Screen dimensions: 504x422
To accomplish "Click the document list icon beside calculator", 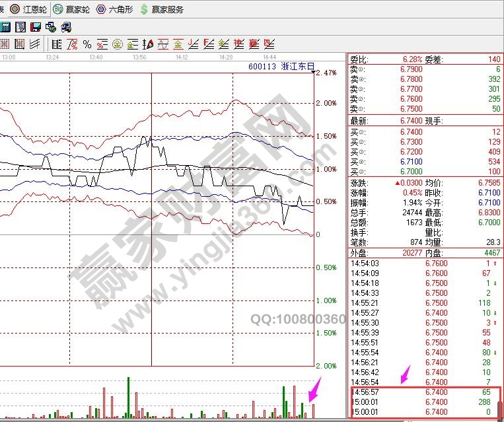I will 20,27.
